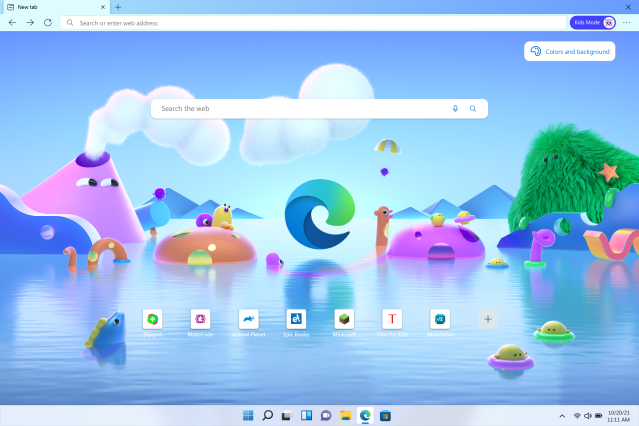The height and width of the screenshot is (426, 639).
Task: Click the MathSolver quick link tile
Action: coord(440,319)
